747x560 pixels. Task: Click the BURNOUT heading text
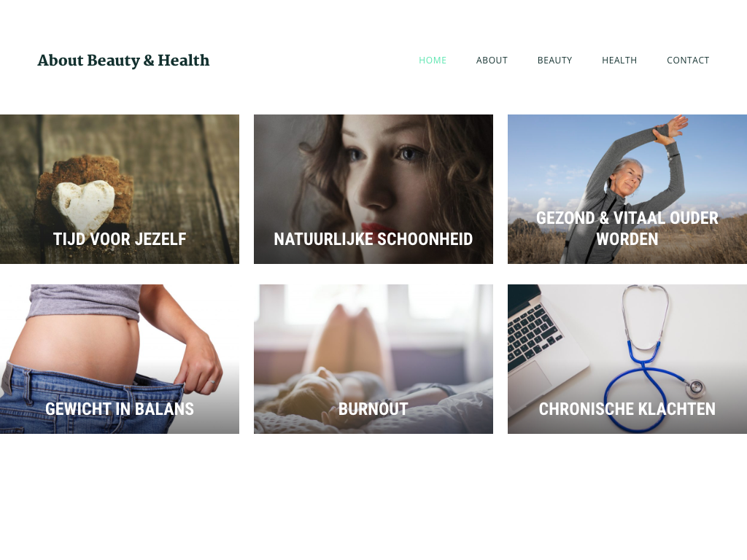373,409
